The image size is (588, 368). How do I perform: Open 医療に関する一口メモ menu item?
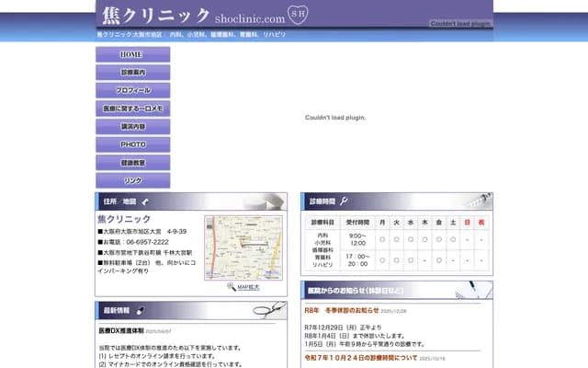pyautogui.click(x=132, y=109)
